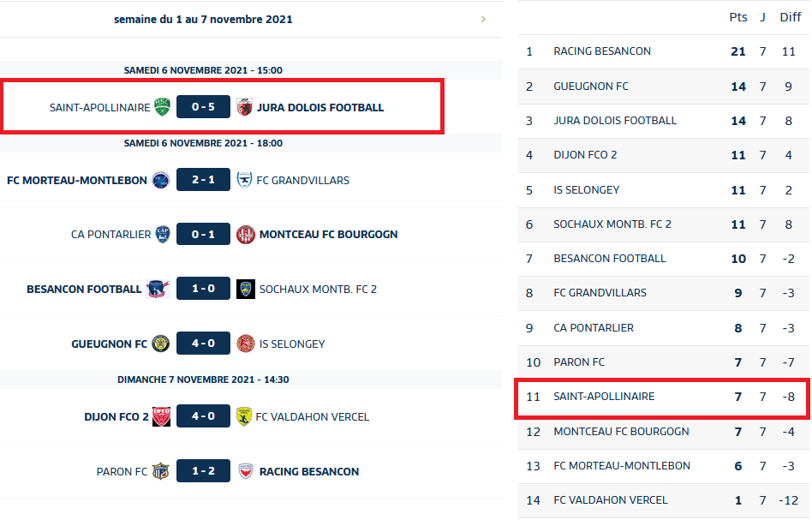The height and width of the screenshot is (520, 812).
Task: Click the Jura Dolois Football club crest
Action: pos(245,107)
